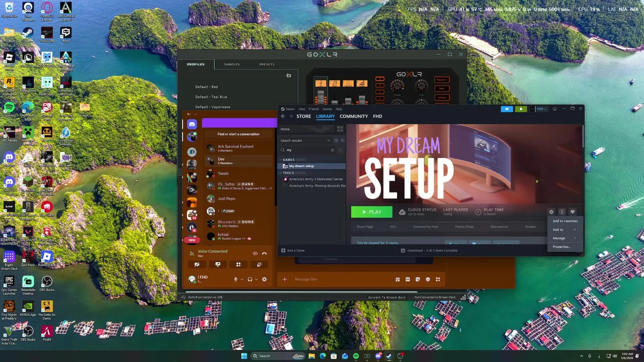Toggle Discord camera on or off
This screenshot has width=644, height=362.
(x=197, y=264)
